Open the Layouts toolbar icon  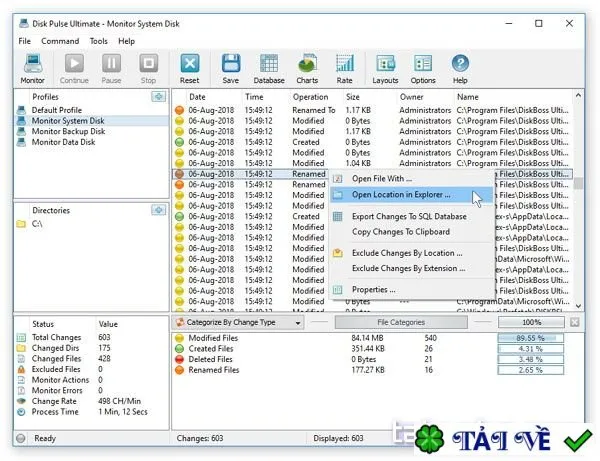pyautogui.click(x=385, y=64)
